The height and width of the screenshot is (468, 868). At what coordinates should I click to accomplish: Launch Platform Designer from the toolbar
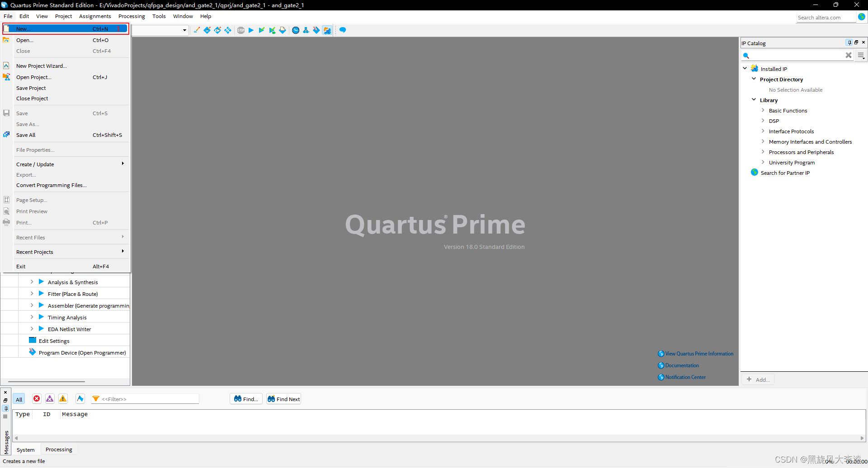pyautogui.click(x=327, y=30)
